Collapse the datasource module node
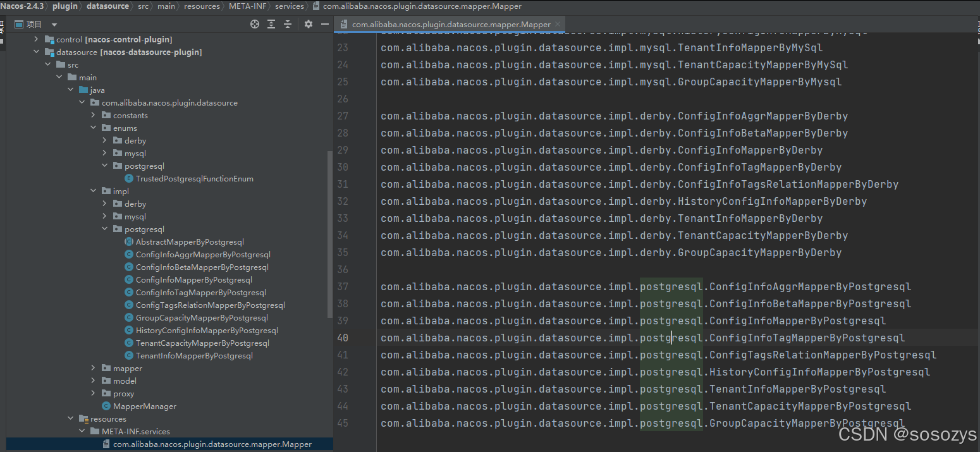 click(x=36, y=52)
